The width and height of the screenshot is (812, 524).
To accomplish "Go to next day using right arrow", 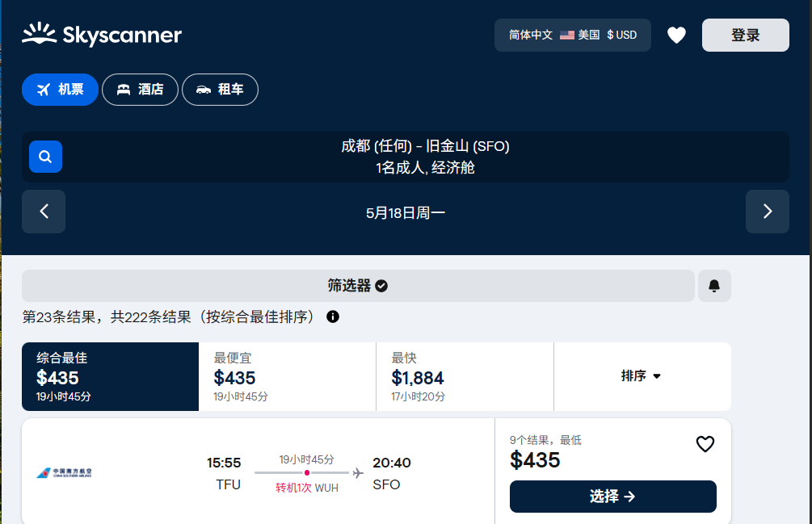I will [767, 212].
